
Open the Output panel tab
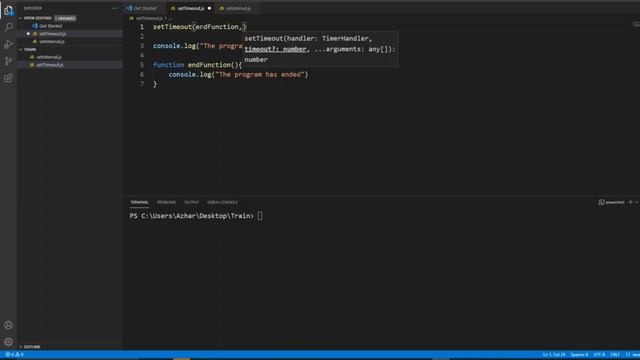click(191, 202)
